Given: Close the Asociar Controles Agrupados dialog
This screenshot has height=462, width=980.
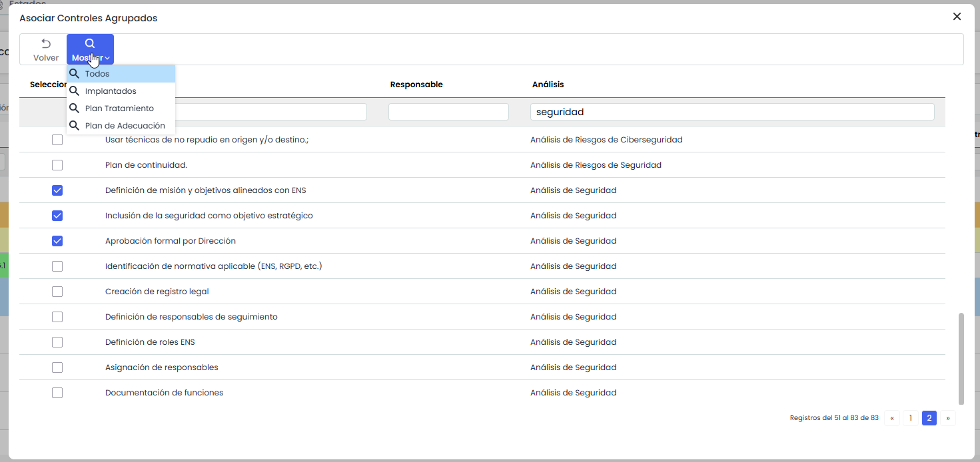Looking at the screenshot, I should 957,17.
